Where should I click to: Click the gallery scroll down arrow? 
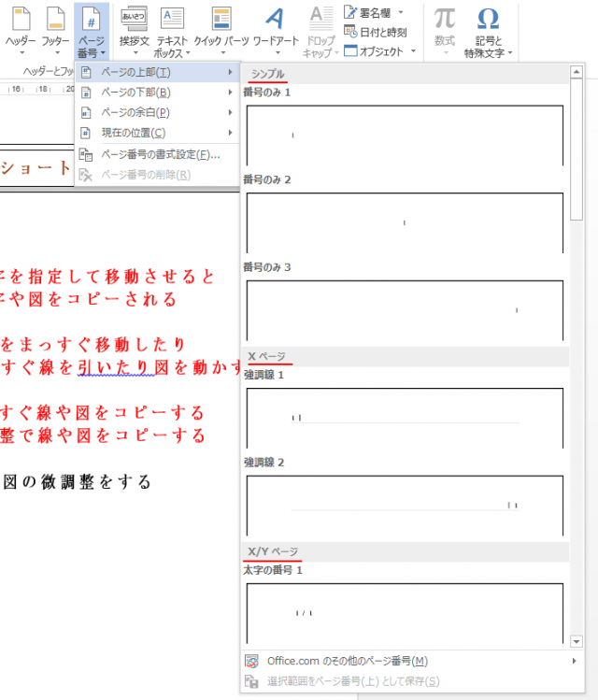(x=577, y=641)
